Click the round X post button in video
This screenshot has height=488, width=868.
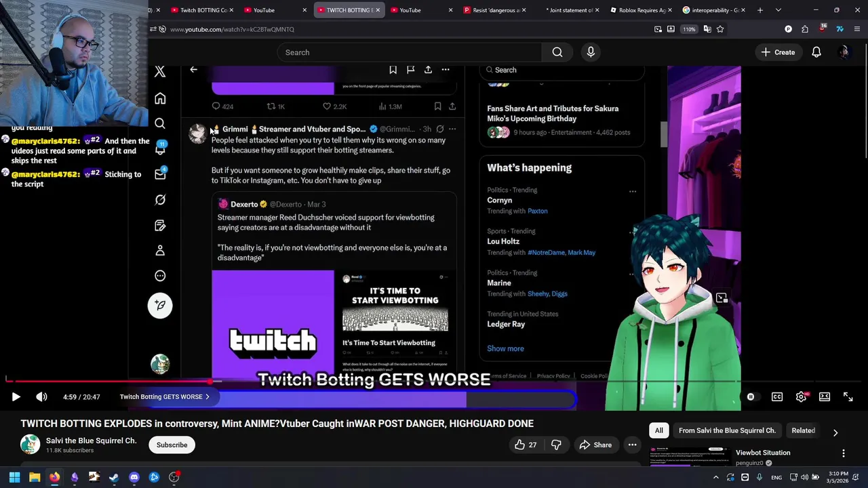click(x=160, y=305)
